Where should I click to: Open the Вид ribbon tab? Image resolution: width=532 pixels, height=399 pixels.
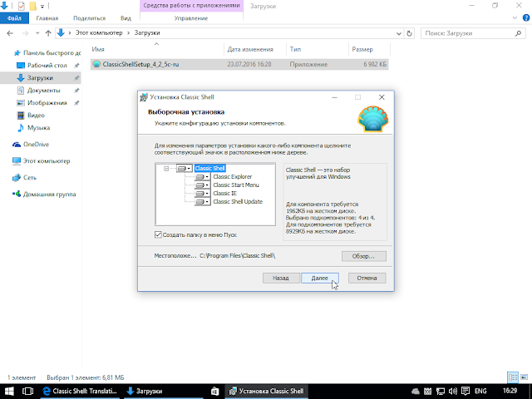(x=126, y=18)
